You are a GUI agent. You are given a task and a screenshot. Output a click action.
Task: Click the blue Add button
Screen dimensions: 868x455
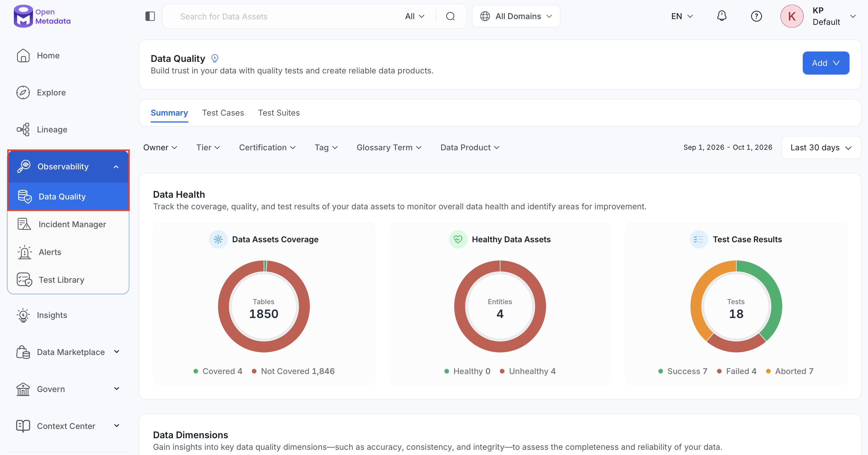pos(826,63)
